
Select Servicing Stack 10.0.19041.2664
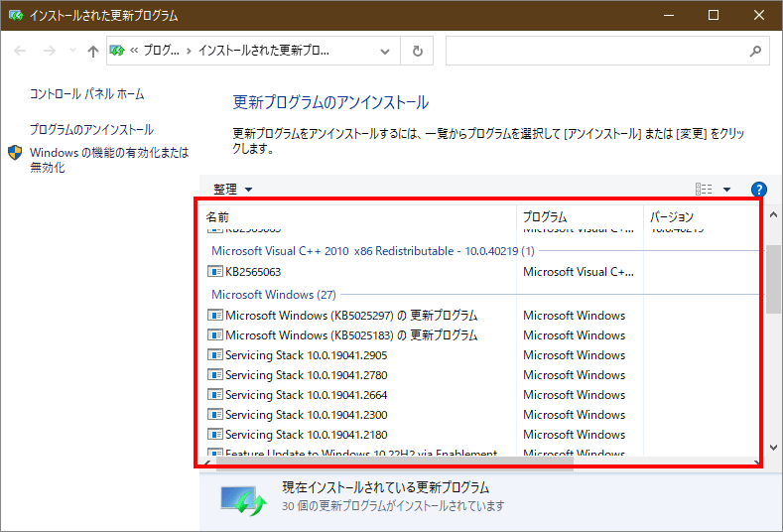pyautogui.click(x=306, y=395)
